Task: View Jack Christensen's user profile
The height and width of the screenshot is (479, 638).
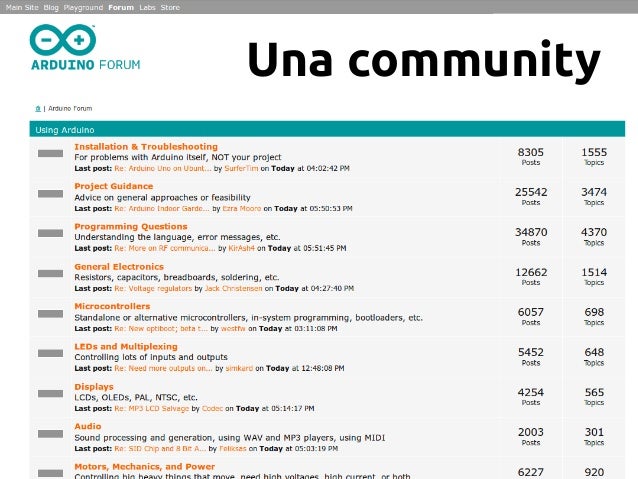Action: point(234,289)
